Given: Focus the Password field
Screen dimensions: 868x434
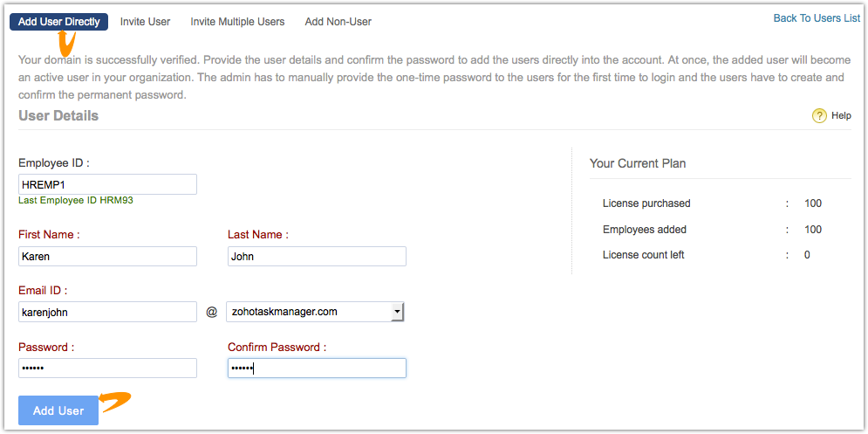Looking at the screenshot, I should pyautogui.click(x=107, y=369).
